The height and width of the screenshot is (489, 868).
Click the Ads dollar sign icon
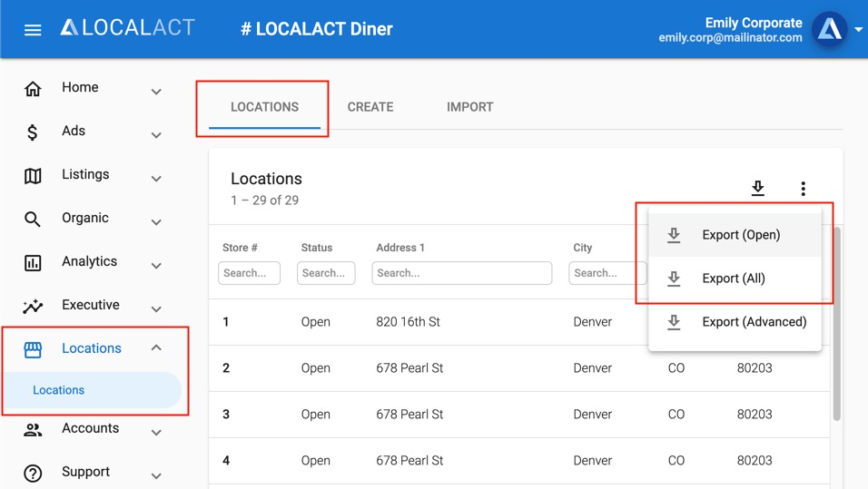(32, 132)
